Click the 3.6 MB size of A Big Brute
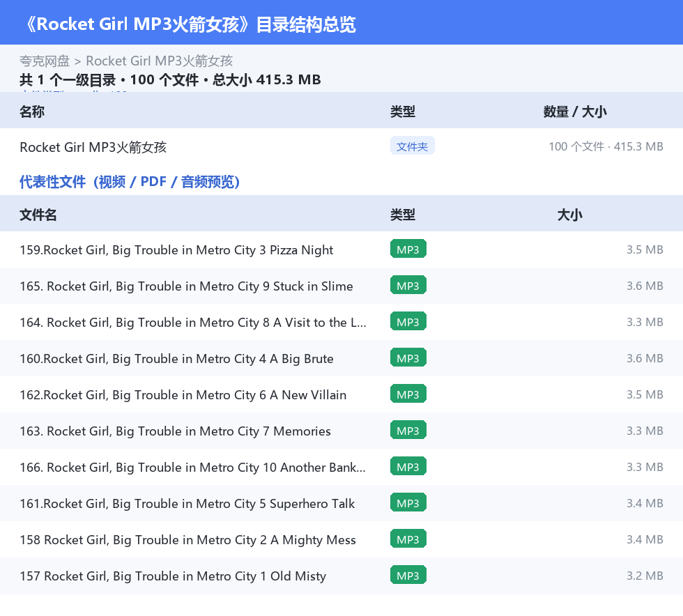 [x=645, y=359]
